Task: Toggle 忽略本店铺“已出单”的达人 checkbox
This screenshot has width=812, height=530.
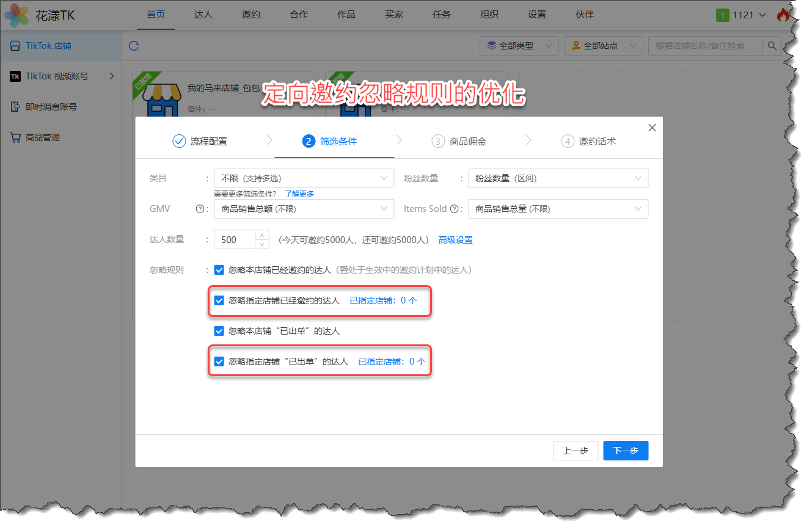Action: point(219,331)
